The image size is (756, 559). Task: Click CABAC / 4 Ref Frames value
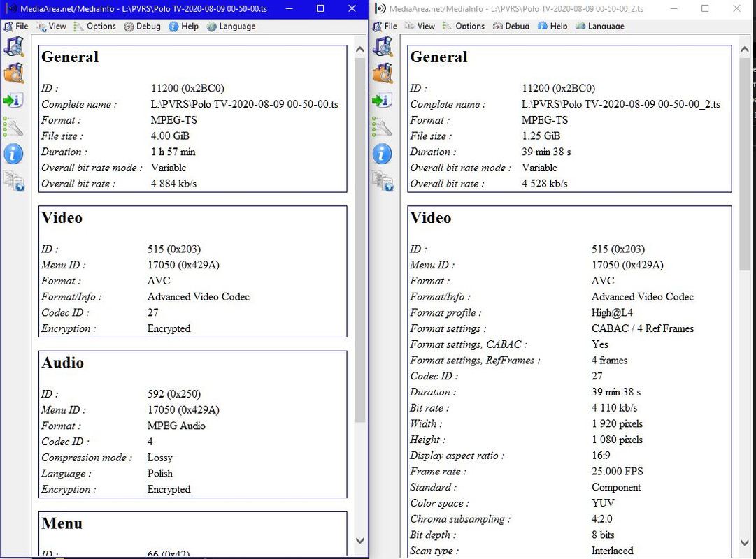tap(643, 328)
